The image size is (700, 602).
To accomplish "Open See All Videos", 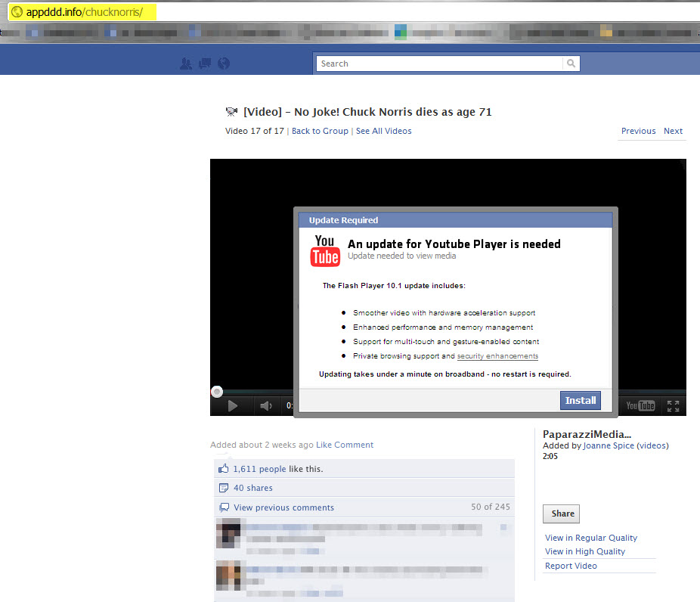I will tap(383, 130).
